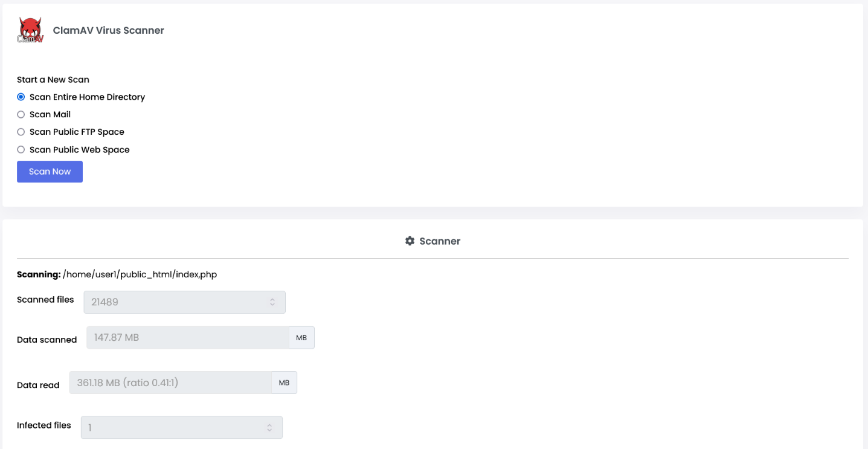Click the Data read input field
868x449 pixels.
click(x=170, y=383)
